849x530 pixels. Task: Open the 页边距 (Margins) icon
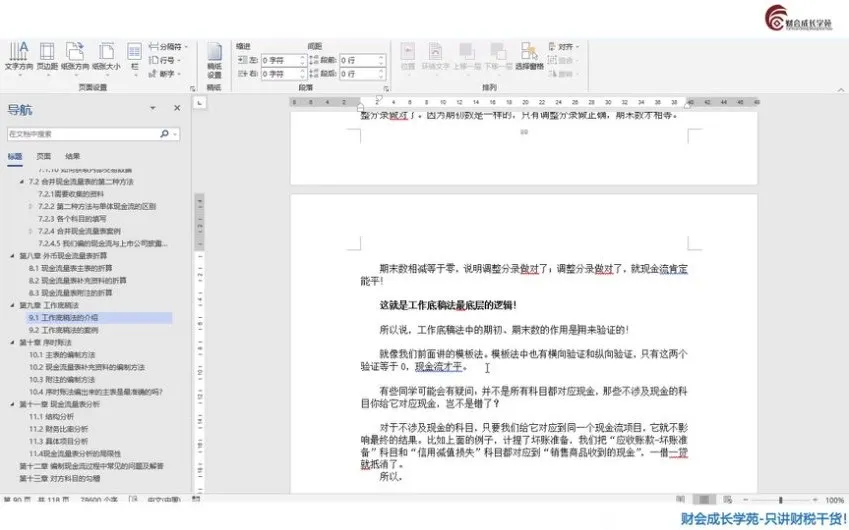(47, 54)
